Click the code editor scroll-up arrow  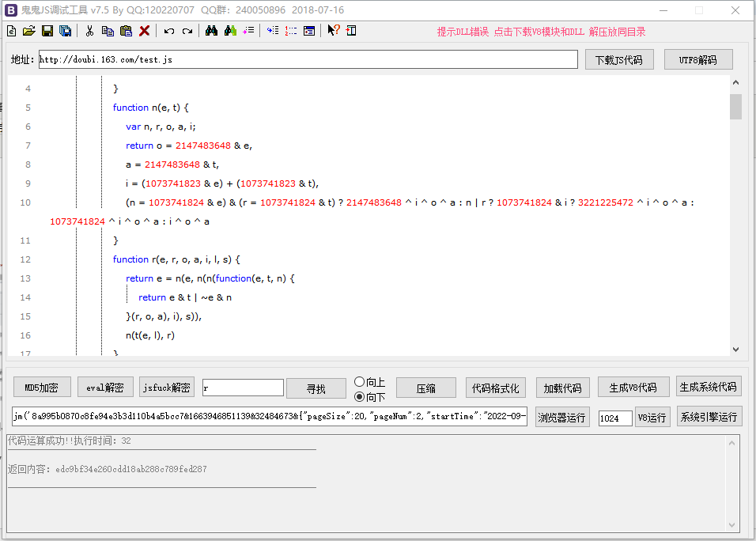[x=735, y=82]
